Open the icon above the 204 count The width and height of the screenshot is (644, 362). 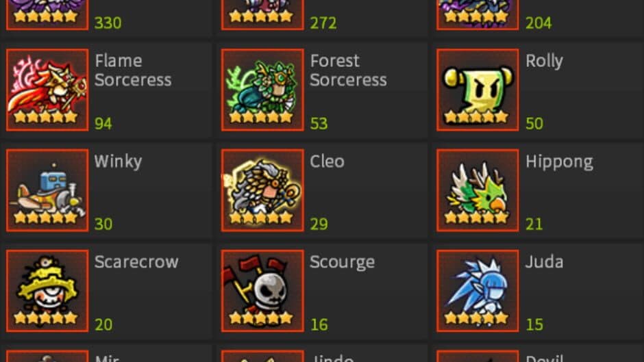(478, 15)
